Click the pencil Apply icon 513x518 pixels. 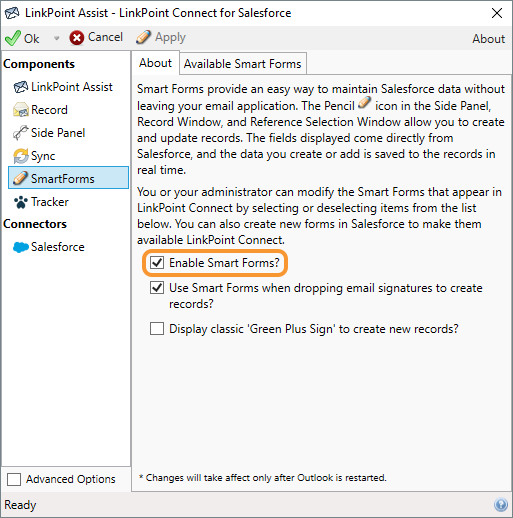(143, 37)
